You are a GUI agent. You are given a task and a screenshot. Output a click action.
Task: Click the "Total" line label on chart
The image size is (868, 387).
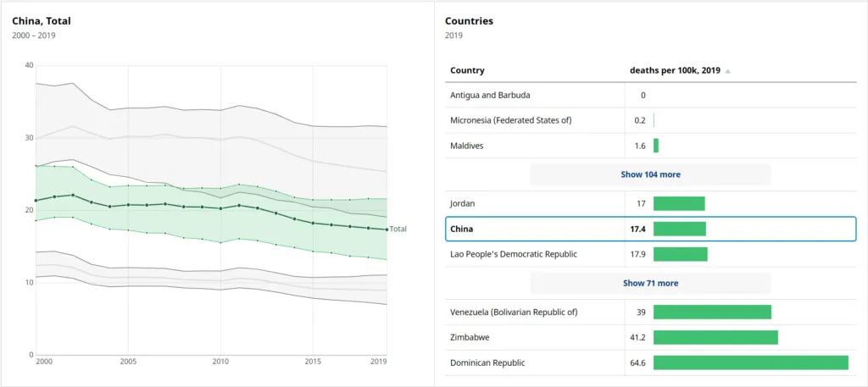(x=398, y=229)
